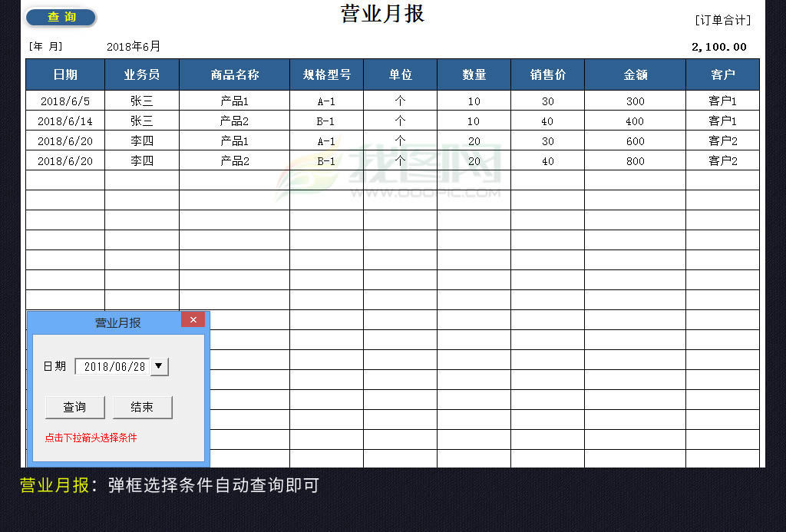Viewport: 786px width, 532px height.
Task: Click the blue 查询 button at top left
Action: pyautogui.click(x=61, y=17)
